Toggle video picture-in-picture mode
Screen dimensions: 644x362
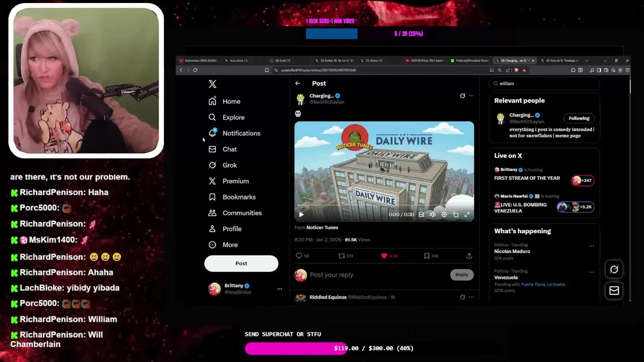click(x=455, y=215)
